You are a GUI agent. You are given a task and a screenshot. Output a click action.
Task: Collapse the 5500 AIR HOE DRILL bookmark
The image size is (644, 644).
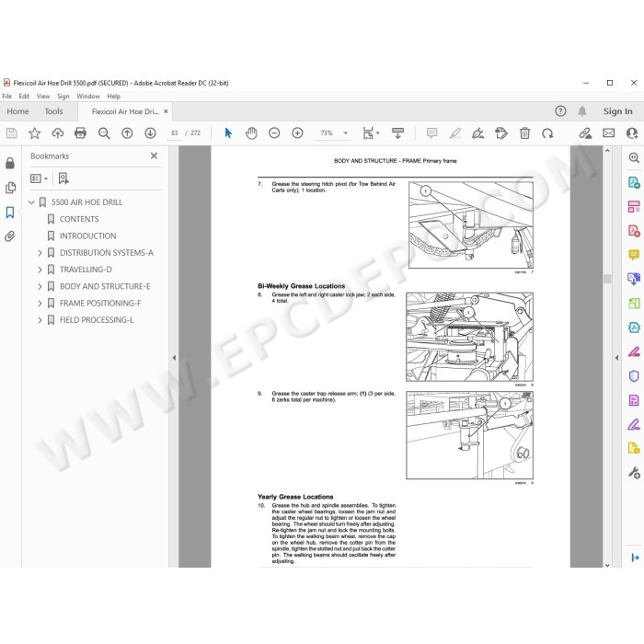click(x=31, y=202)
